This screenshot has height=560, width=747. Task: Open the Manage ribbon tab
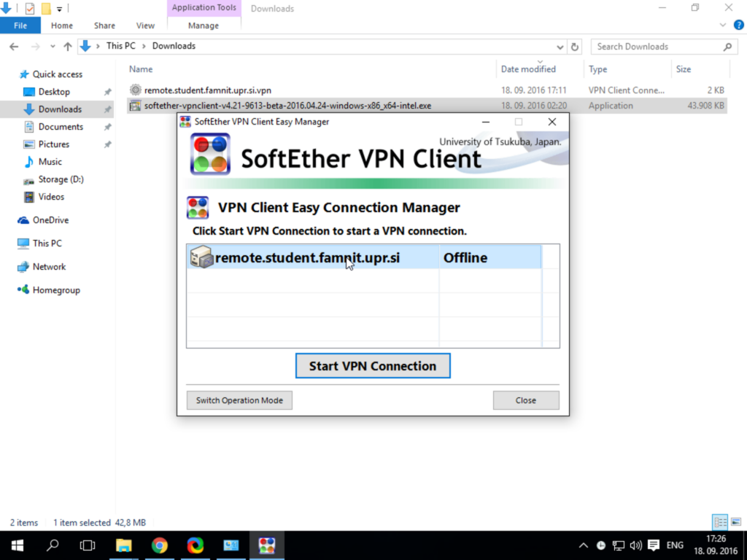(x=204, y=26)
